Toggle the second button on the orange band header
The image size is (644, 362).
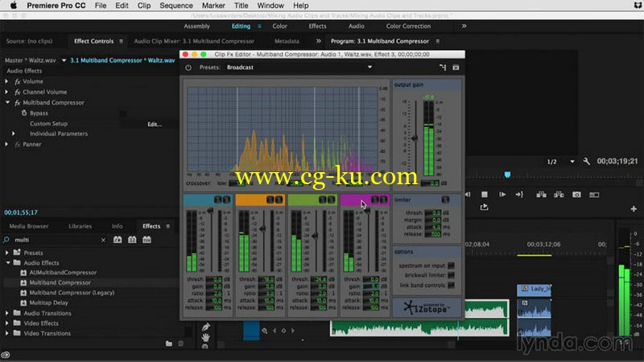point(279,200)
